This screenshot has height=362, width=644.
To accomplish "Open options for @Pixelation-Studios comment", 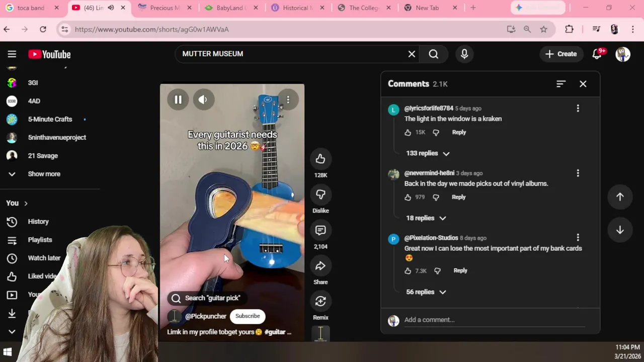I will pos(578,237).
